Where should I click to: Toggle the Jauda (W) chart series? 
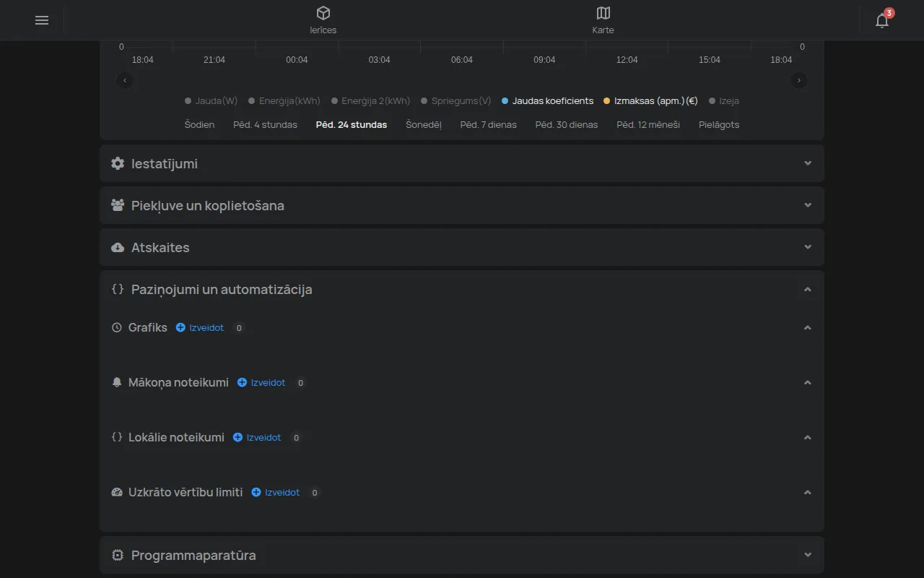tap(211, 101)
